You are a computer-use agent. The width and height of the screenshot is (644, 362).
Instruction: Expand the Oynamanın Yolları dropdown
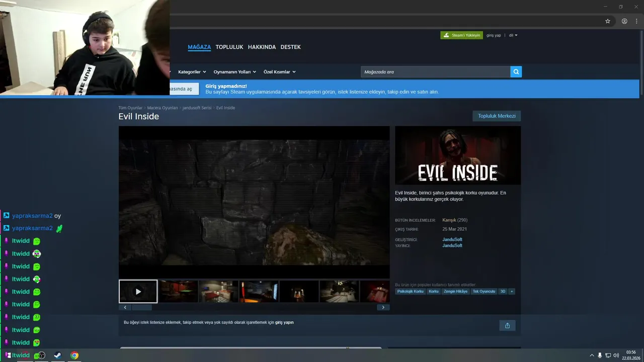point(234,72)
